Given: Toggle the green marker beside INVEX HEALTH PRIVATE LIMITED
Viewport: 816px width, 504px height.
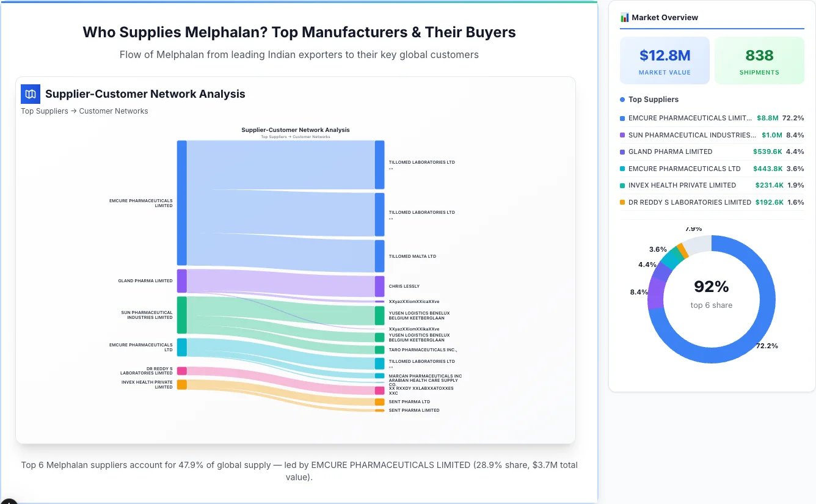Looking at the screenshot, I should (x=623, y=185).
